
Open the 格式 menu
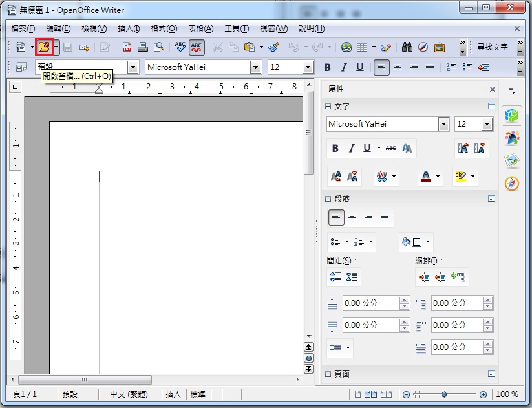[x=164, y=28]
